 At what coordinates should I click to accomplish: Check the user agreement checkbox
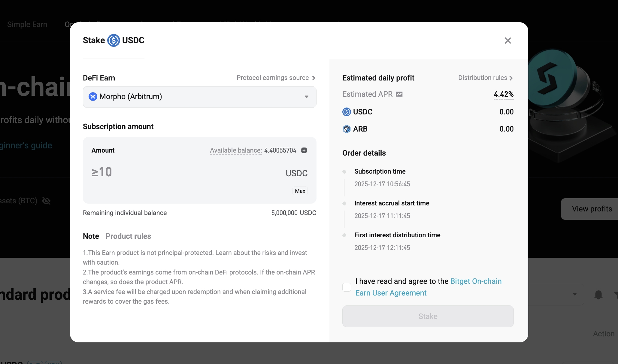pos(347,287)
